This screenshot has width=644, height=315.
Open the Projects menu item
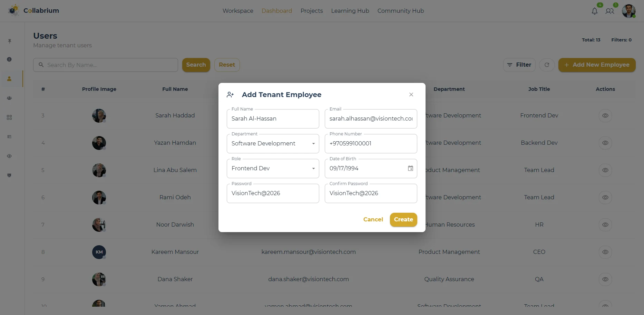(312, 11)
